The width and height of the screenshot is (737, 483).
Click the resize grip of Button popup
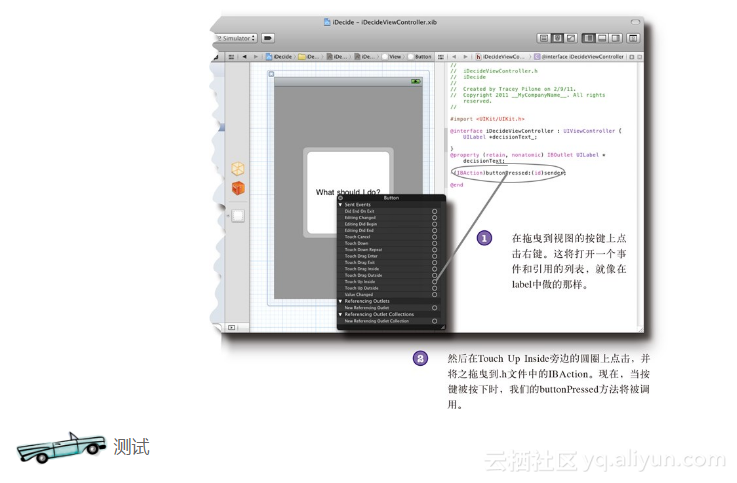click(442, 327)
